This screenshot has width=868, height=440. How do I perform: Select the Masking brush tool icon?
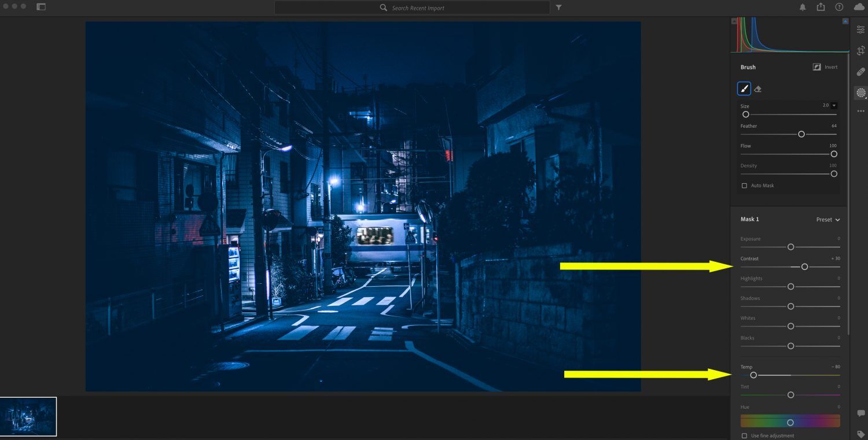tap(860, 93)
